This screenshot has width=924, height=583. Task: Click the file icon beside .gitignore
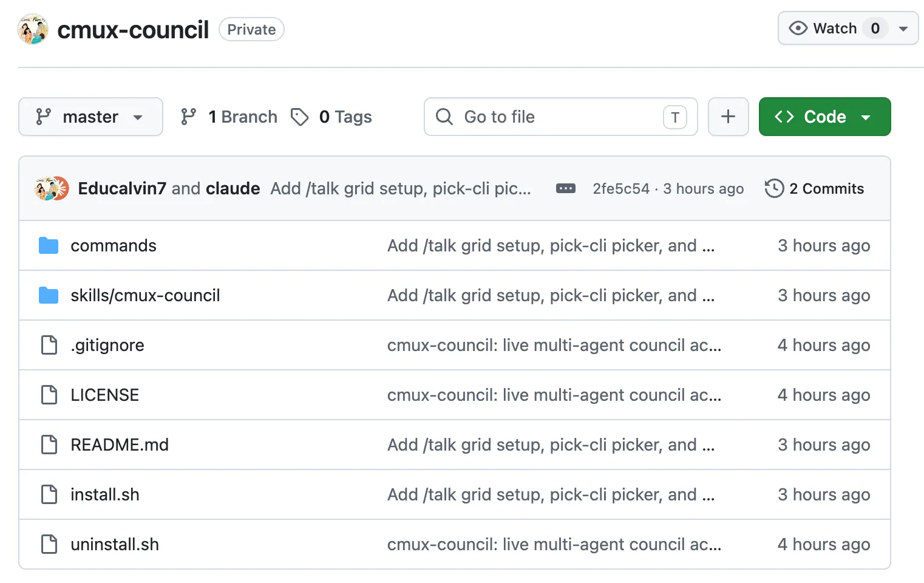click(49, 345)
